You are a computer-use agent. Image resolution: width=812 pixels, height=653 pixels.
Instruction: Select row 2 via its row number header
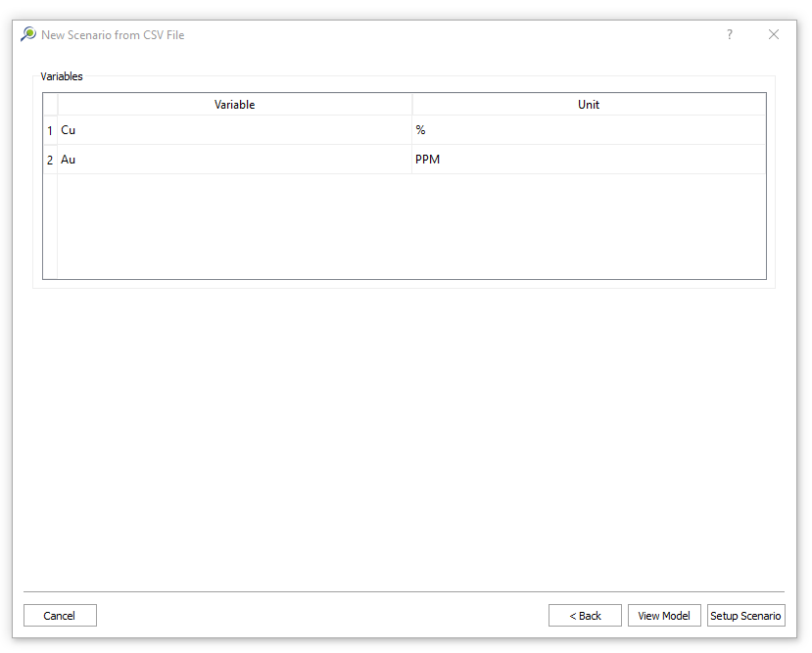pos(50,160)
